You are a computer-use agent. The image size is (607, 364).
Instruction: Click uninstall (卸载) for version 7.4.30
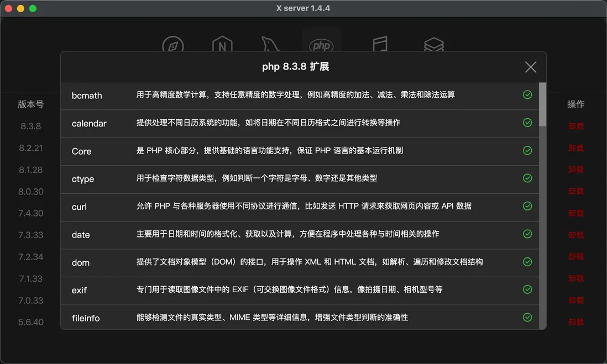tap(575, 213)
